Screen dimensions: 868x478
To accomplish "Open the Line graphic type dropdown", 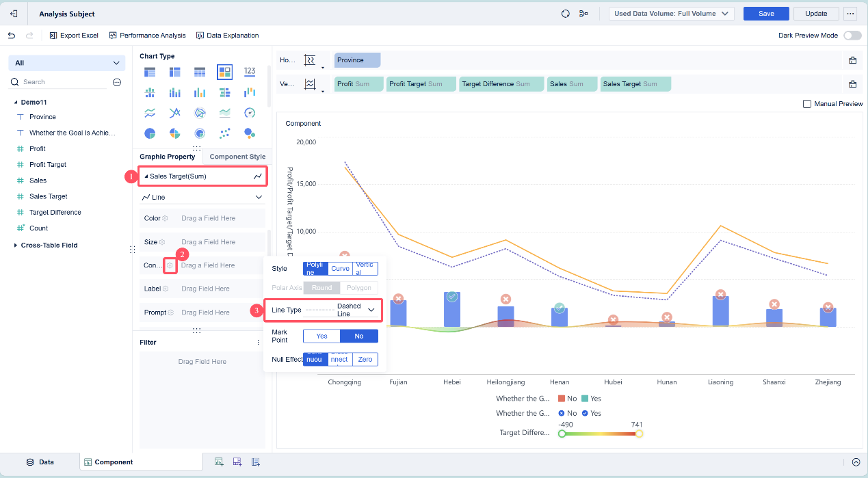I will point(202,198).
